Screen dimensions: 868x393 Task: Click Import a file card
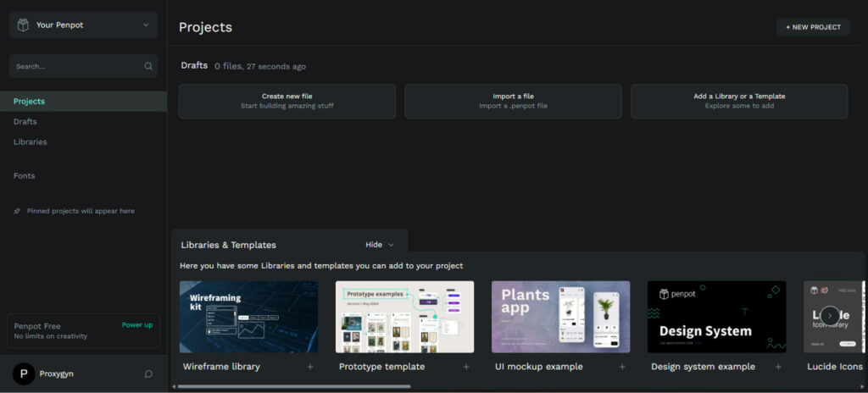pyautogui.click(x=513, y=102)
